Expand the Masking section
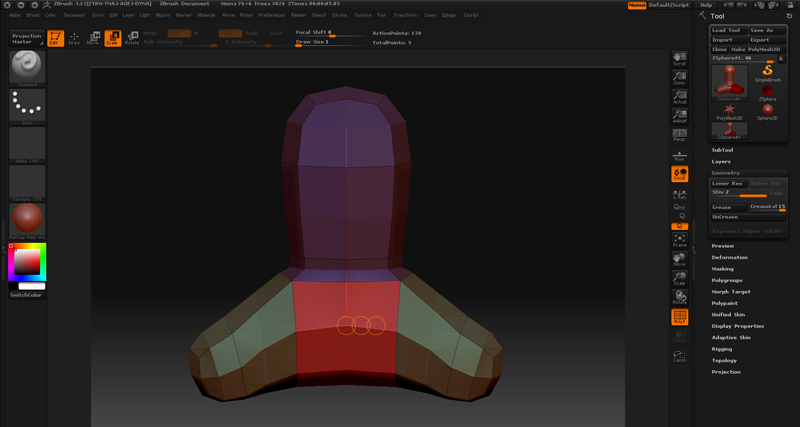The height and width of the screenshot is (427, 800). [x=722, y=268]
